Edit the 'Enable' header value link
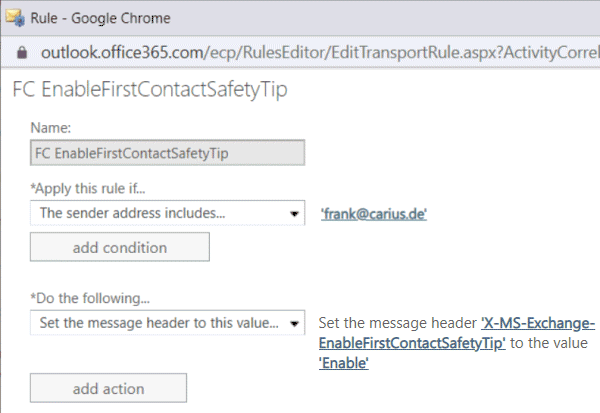This screenshot has height=413, width=600. pyautogui.click(x=344, y=363)
